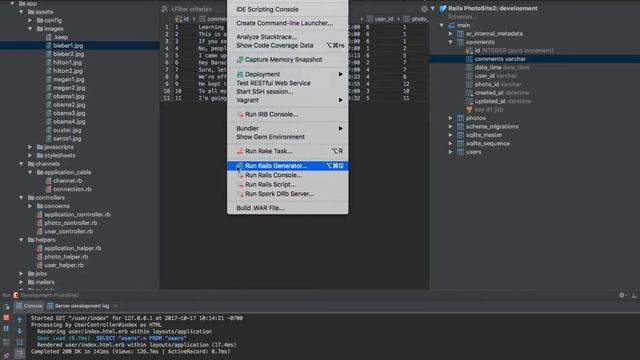Click the hide Run panel icon

634,295
